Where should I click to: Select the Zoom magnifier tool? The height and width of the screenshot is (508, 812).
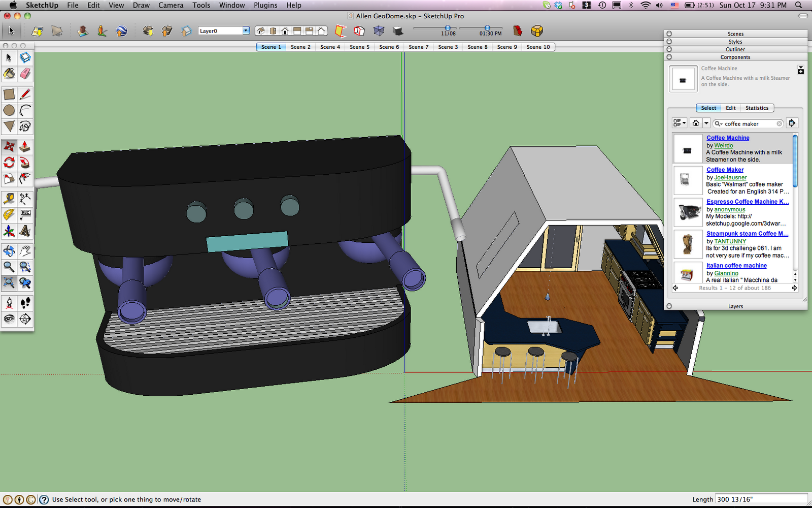point(9,267)
